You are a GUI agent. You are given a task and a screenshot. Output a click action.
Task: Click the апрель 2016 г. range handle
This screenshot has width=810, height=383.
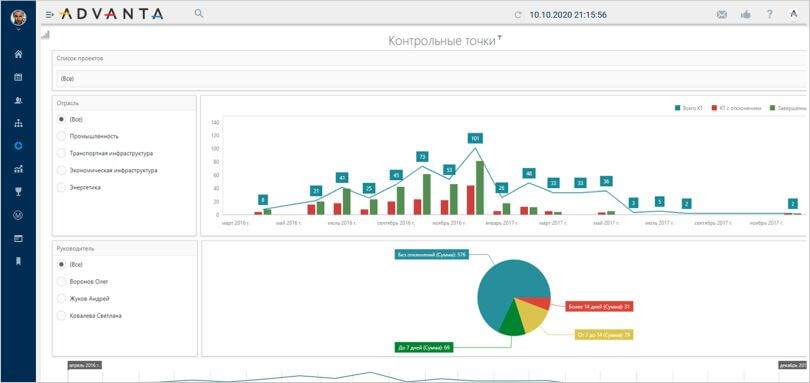(84, 365)
